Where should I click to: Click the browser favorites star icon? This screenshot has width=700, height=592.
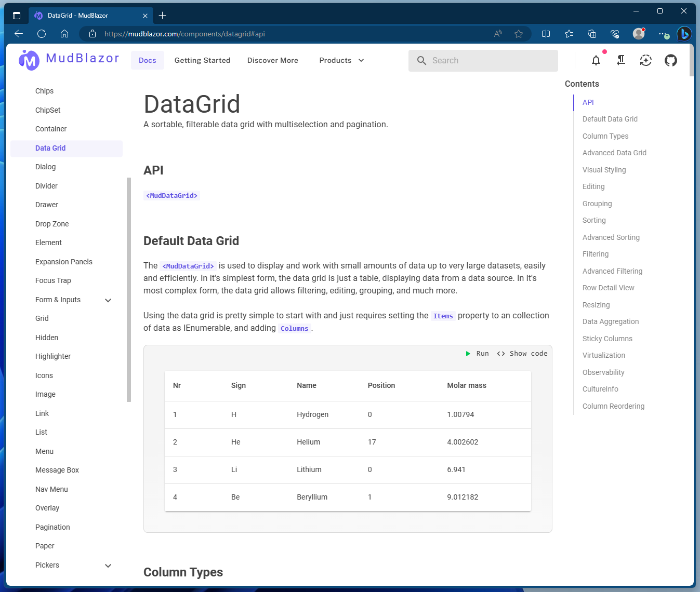pos(518,33)
